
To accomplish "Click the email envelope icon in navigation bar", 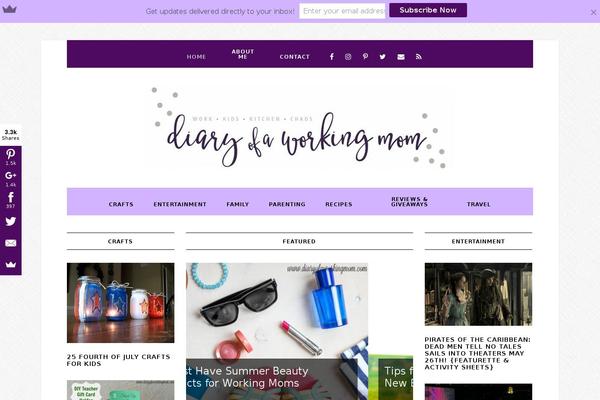I will pyautogui.click(x=401, y=57).
